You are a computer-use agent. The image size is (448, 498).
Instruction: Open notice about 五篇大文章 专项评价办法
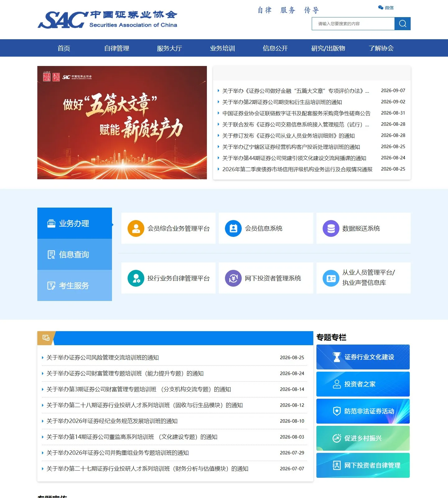coord(296,91)
